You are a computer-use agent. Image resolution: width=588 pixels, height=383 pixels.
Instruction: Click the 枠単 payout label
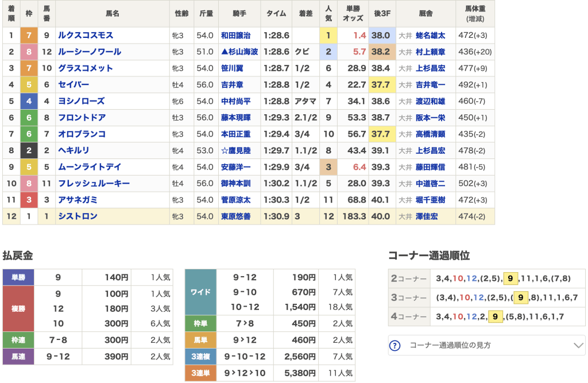200,323
